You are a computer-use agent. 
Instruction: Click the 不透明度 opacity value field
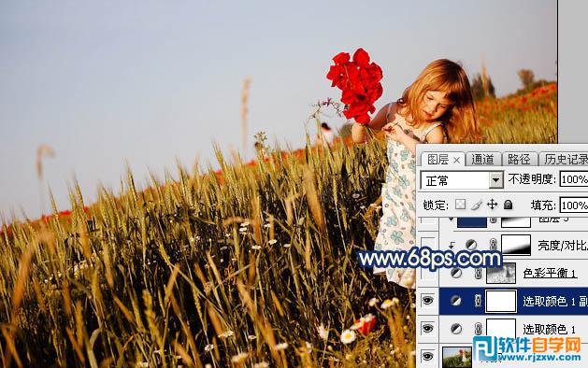(x=574, y=179)
